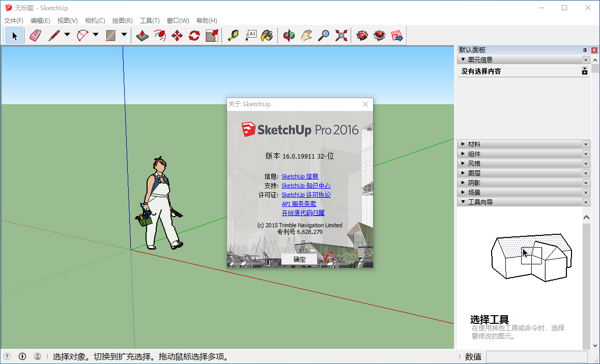This screenshot has width=600, height=364.
Task: Select the Offset tool
Action: 160,36
